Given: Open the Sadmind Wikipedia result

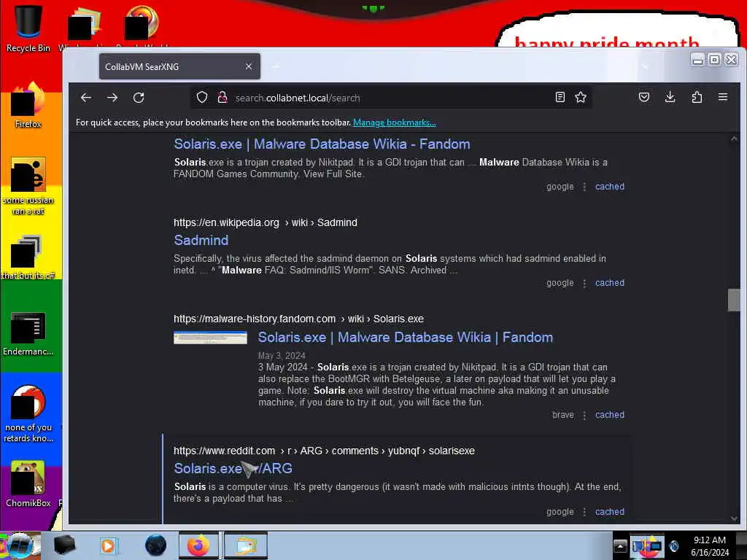Looking at the screenshot, I should click(201, 240).
